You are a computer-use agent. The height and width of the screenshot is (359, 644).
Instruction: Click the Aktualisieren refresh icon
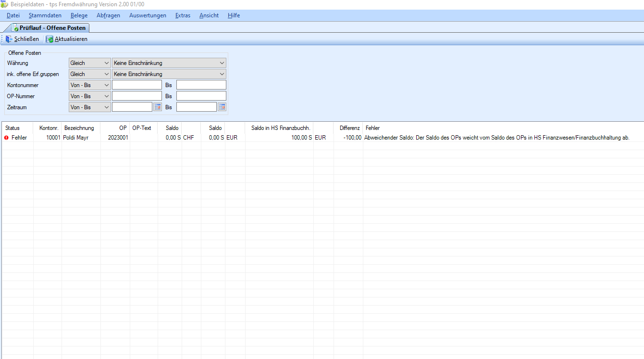click(x=50, y=39)
